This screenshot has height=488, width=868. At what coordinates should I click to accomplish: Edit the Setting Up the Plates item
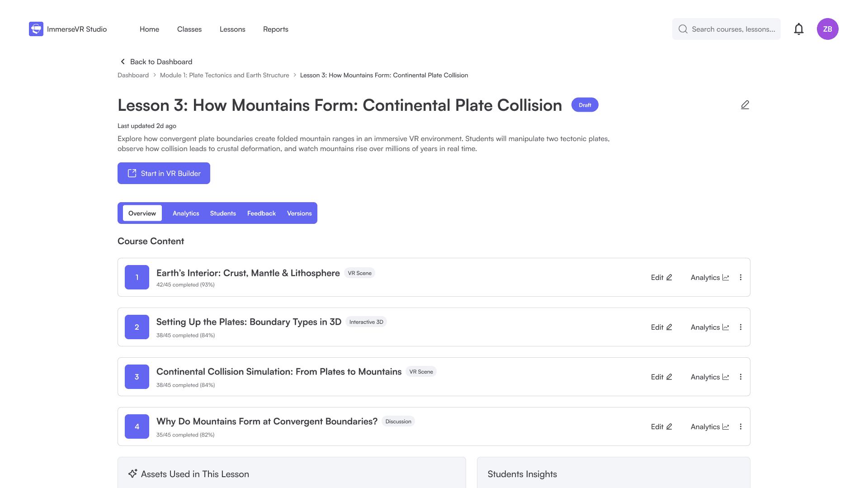[x=661, y=327]
